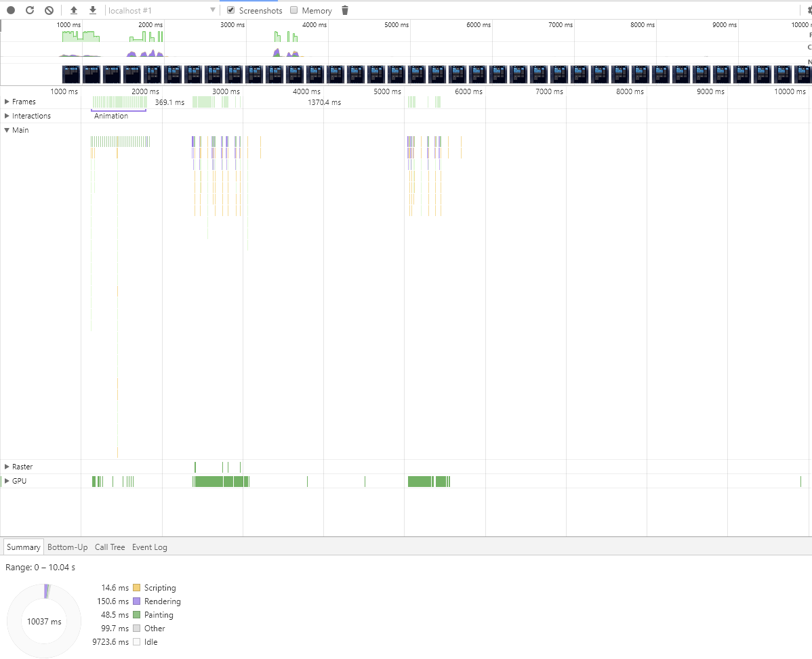
Task: Click the 7000 ms flame chart ruler label
Action: (x=550, y=91)
